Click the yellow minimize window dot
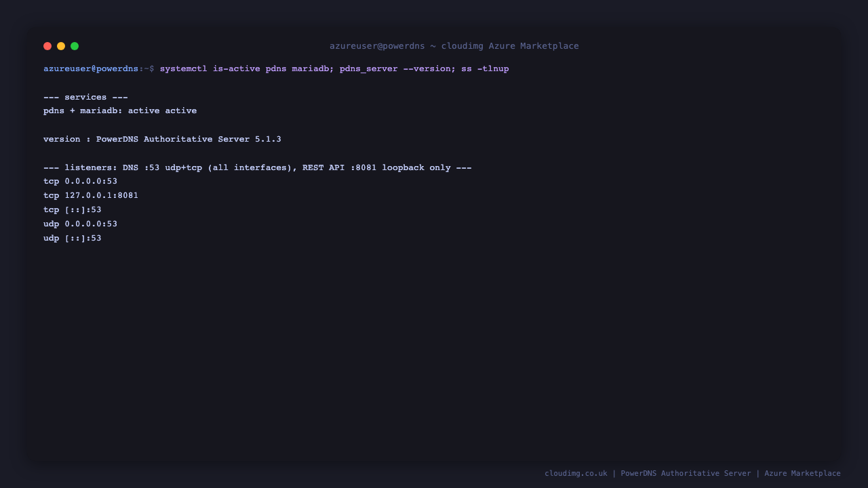This screenshot has height=488, width=868. [x=61, y=46]
